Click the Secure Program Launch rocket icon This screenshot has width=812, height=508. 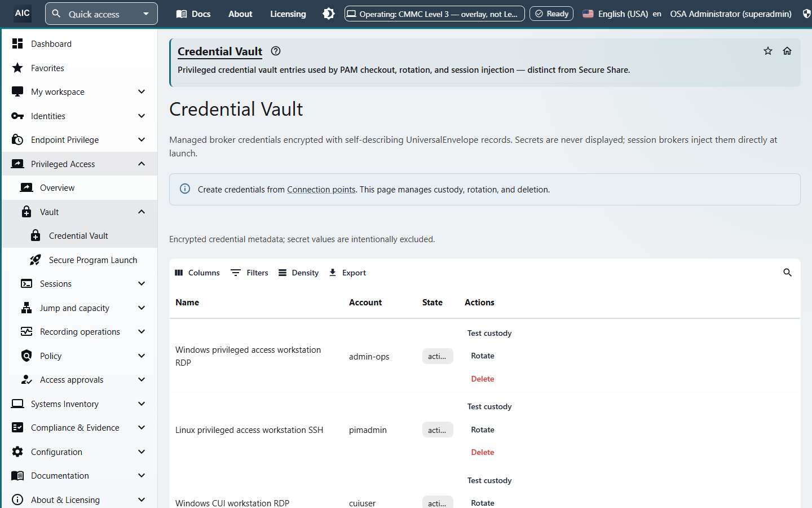tap(36, 260)
